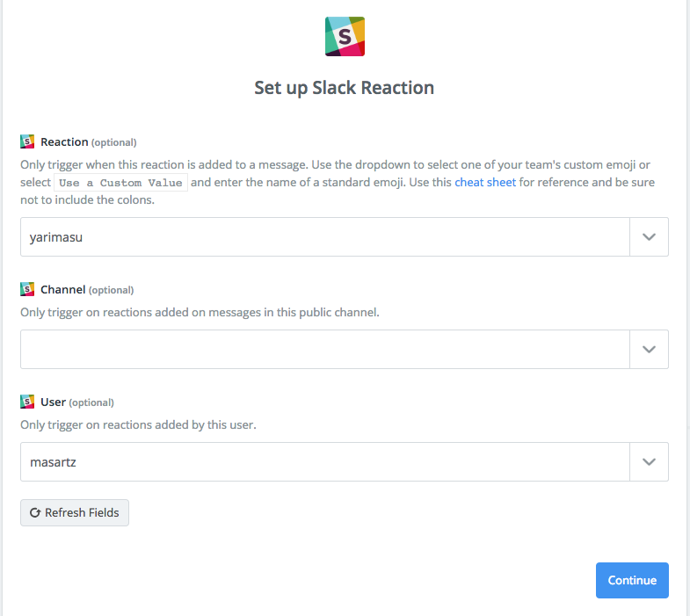Screen dimensions: 690x616
Task: Click the 'Use a Custom Value' code text
Action: coord(120,183)
